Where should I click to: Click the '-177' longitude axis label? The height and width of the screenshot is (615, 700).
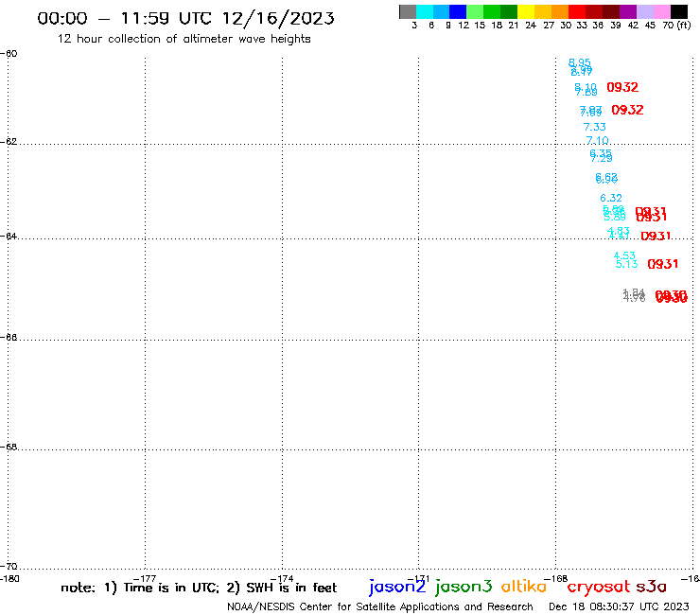click(x=145, y=579)
